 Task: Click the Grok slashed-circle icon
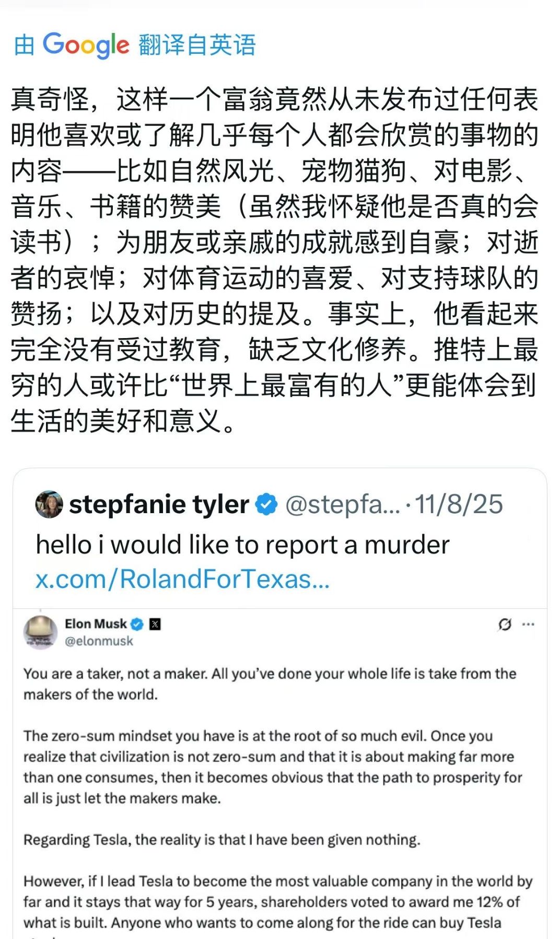pyautogui.click(x=505, y=624)
